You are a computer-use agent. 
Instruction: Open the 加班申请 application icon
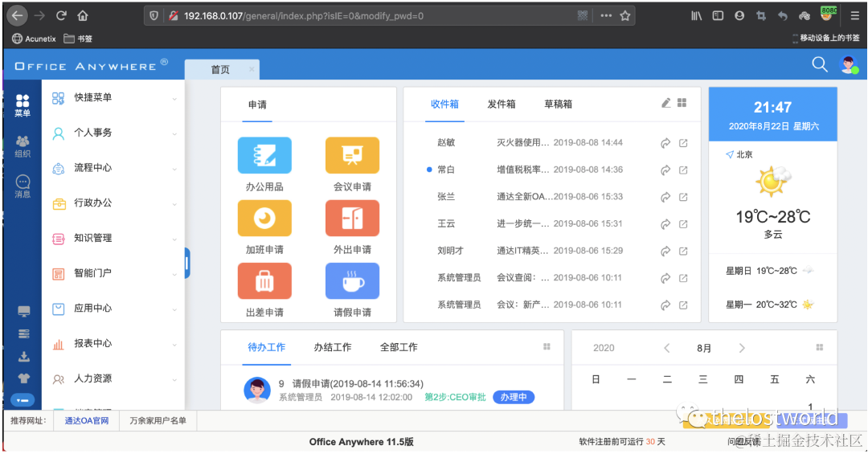tap(264, 218)
